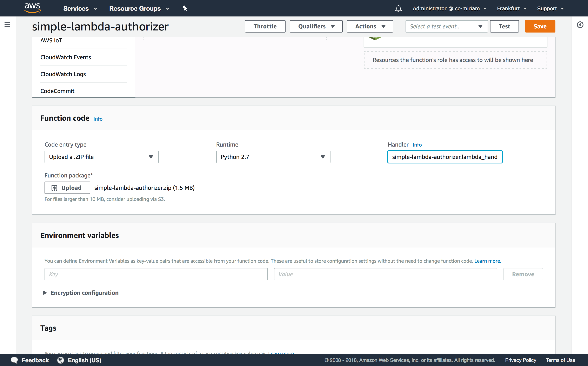Click the Upload button for function package
588x366 pixels.
click(67, 188)
